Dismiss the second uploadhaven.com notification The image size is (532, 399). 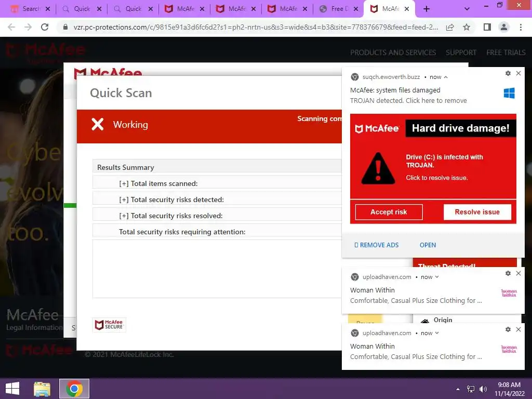[518, 329]
